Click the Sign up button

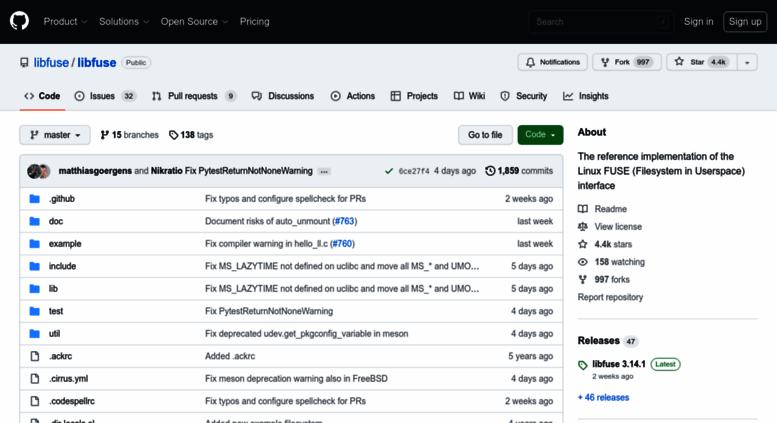click(745, 22)
